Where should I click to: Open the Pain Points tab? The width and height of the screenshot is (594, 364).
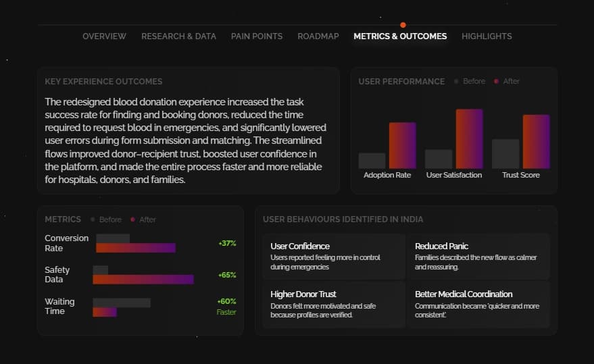pos(257,36)
